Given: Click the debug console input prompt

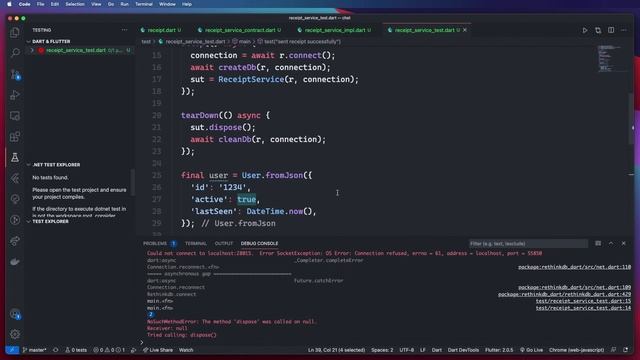Looking at the screenshot, I should tap(384, 342).
